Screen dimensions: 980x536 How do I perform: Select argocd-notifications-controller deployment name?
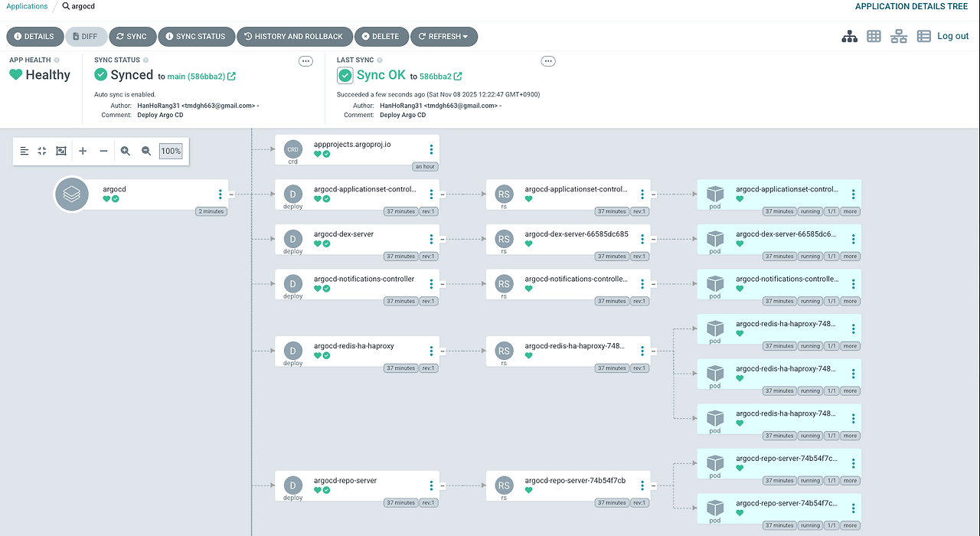pyautogui.click(x=364, y=279)
